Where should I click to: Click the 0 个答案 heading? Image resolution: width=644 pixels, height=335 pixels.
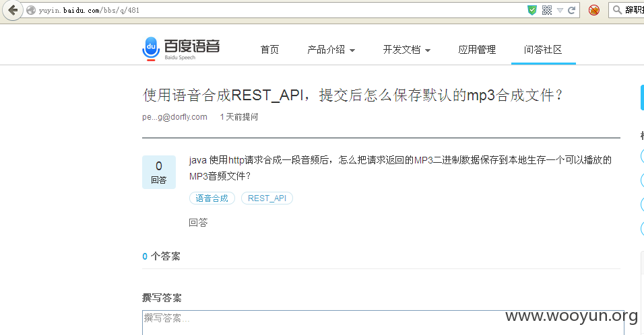pyautogui.click(x=161, y=256)
